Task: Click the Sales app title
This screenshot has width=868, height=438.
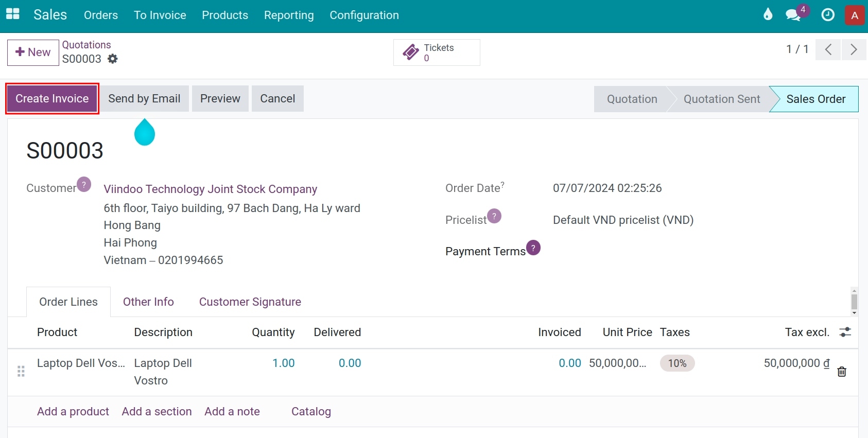Action: click(50, 15)
